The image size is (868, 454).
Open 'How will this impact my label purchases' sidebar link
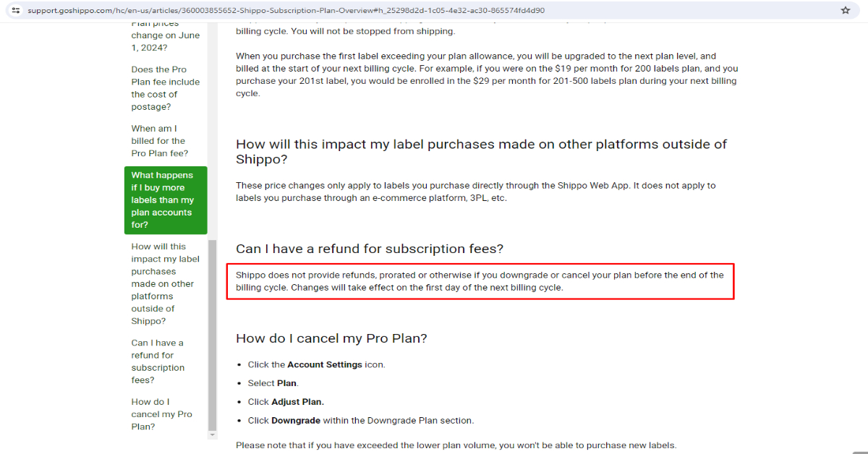point(166,284)
